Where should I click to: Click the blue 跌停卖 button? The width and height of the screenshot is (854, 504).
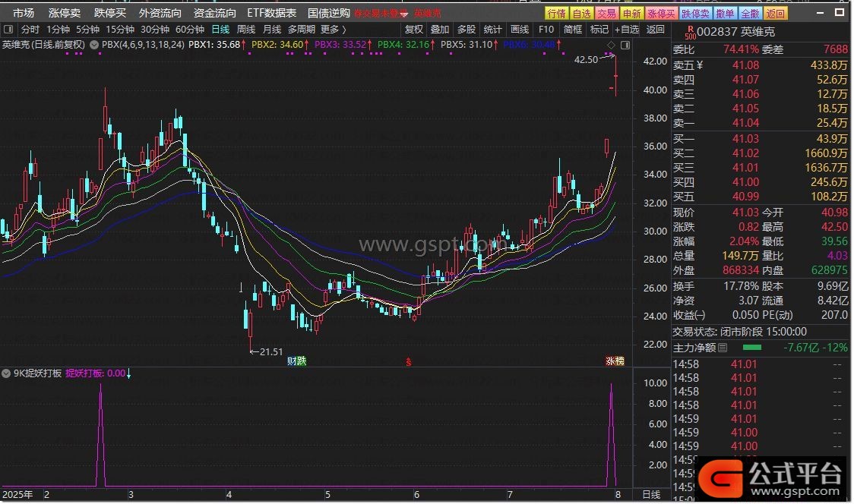click(x=695, y=14)
